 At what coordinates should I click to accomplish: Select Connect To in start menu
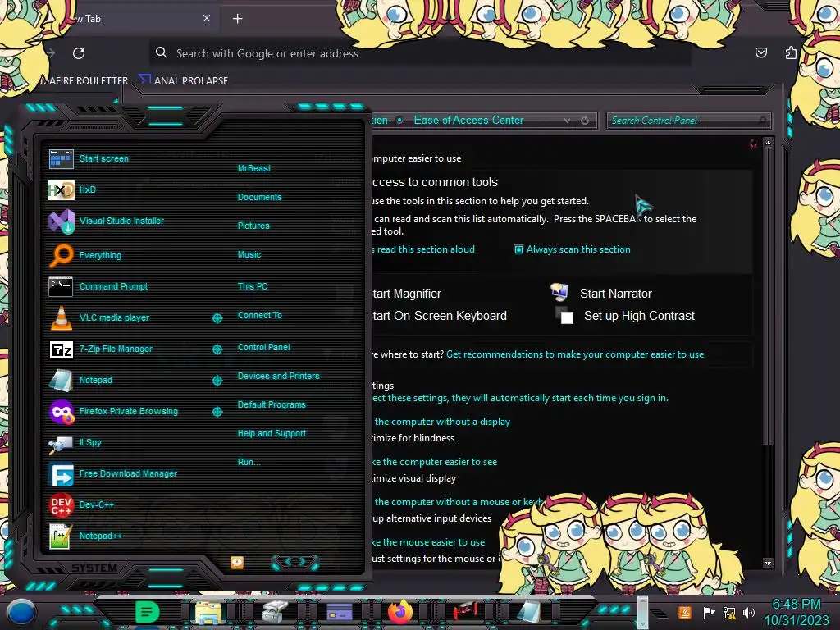tap(260, 316)
